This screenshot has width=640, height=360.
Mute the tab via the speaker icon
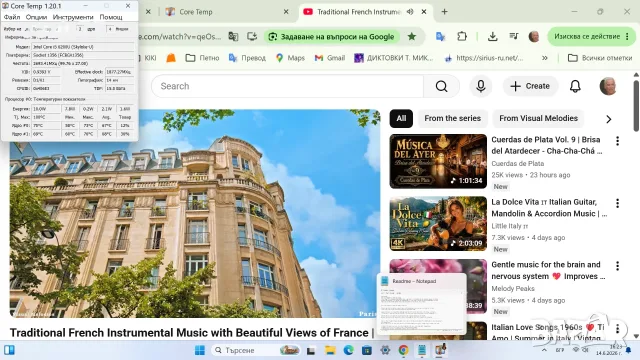click(x=410, y=12)
